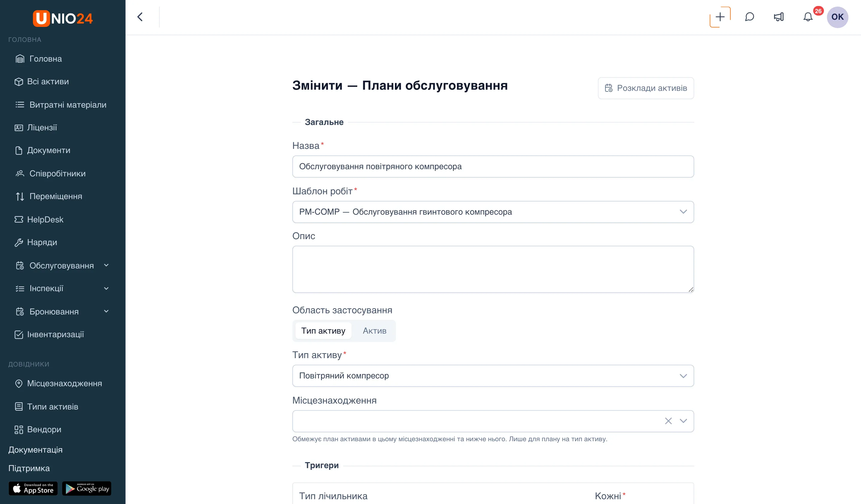Screen dimensions: 861x504
Task: Click the Розклади активів button
Action: [646, 88]
